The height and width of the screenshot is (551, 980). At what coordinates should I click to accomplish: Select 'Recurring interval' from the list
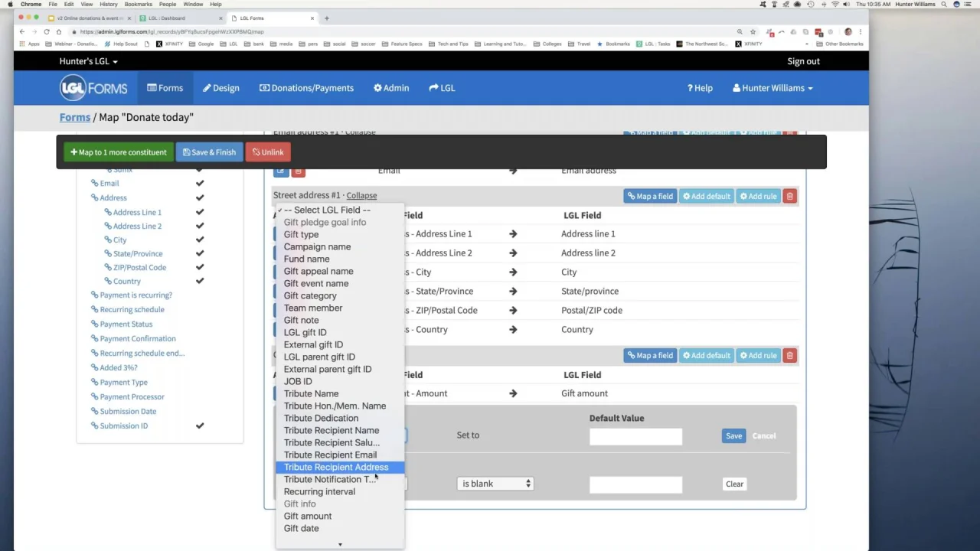(x=340, y=491)
